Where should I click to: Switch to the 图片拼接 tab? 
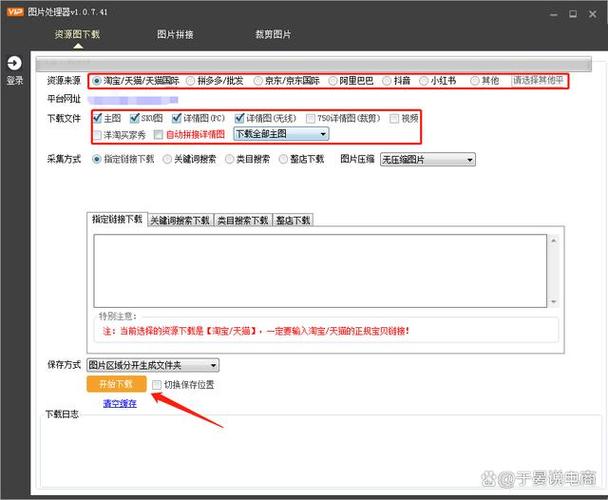click(175, 34)
